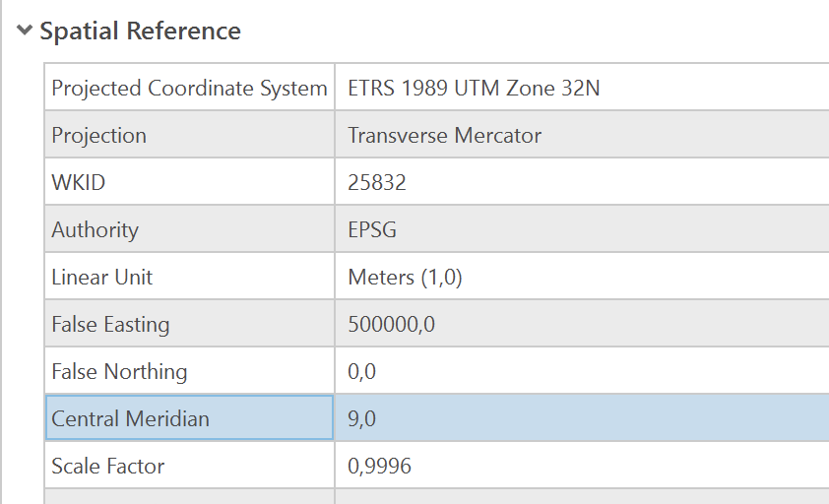Viewport: 829px width, 504px height.
Task: Click the 25832 WKID value
Action: point(377,182)
